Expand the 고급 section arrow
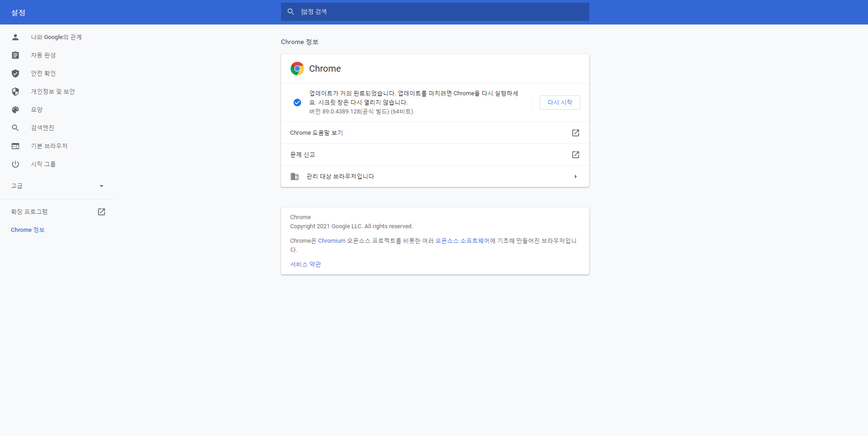868x436 pixels. (x=102, y=186)
